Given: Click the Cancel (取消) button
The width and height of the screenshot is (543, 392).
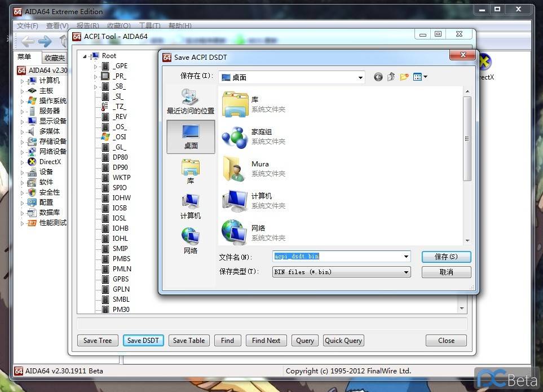Looking at the screenshot, I should pyautogui.click(x=445, y=272).
